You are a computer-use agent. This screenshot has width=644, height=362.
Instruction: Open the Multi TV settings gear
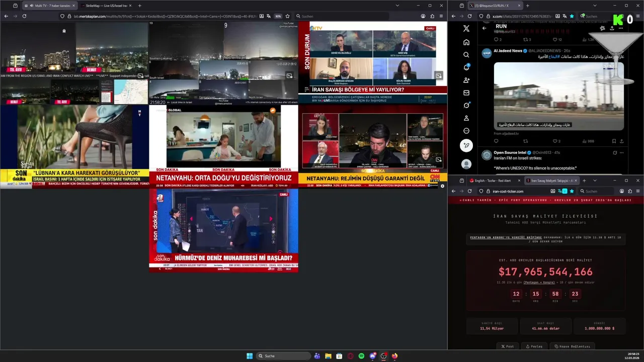point(442,186)
